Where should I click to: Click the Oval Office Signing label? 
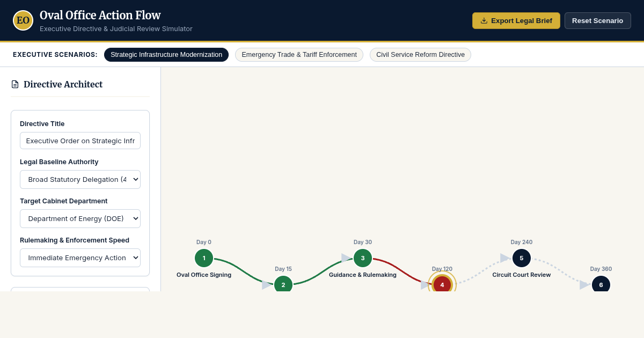pos(204,275)
